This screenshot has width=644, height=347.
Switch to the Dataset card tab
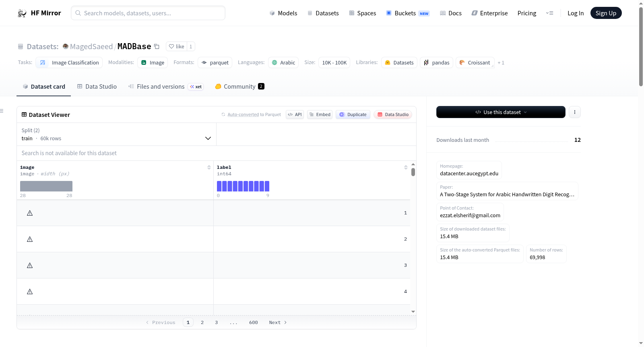click(x=44, y=87)
